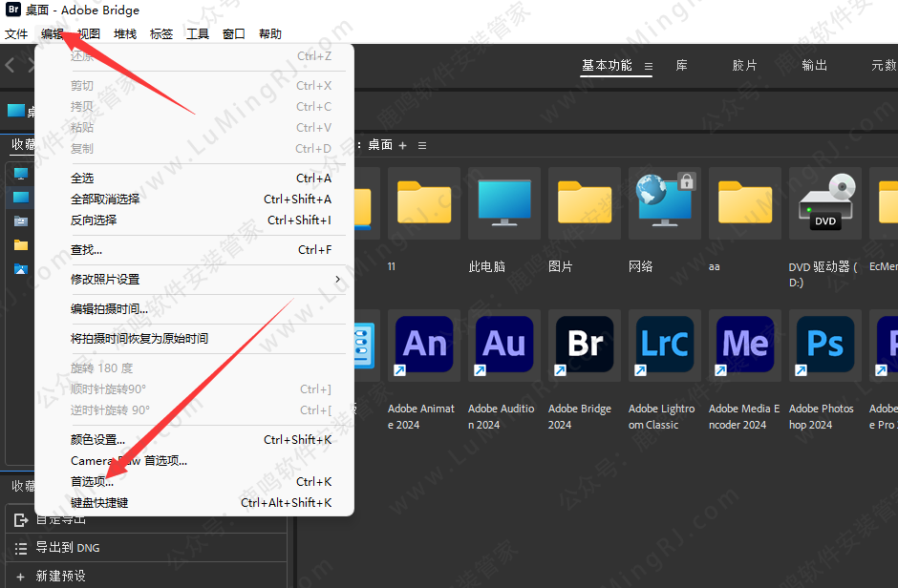This screenshot has width=898, height=588.
Task: Select the Adobe Photoshop 2024 shortcut
Action: [825, 344]
